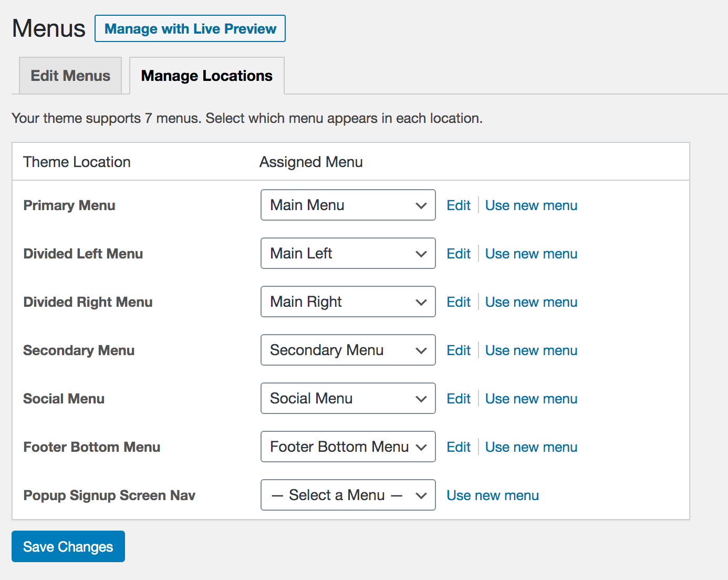Click Edit link for Divided Left Menu
The image size is (728, 580).
(458, 254)
